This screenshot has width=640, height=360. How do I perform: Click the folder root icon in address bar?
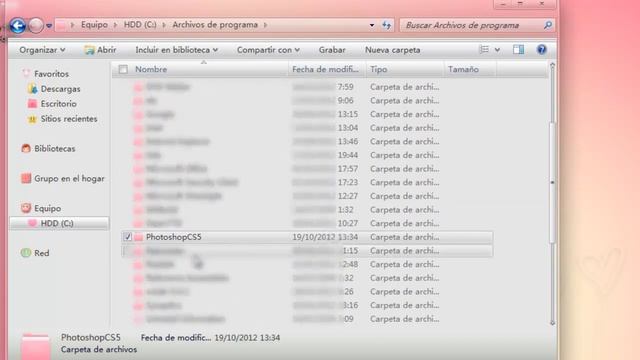[x=61, y=25]
